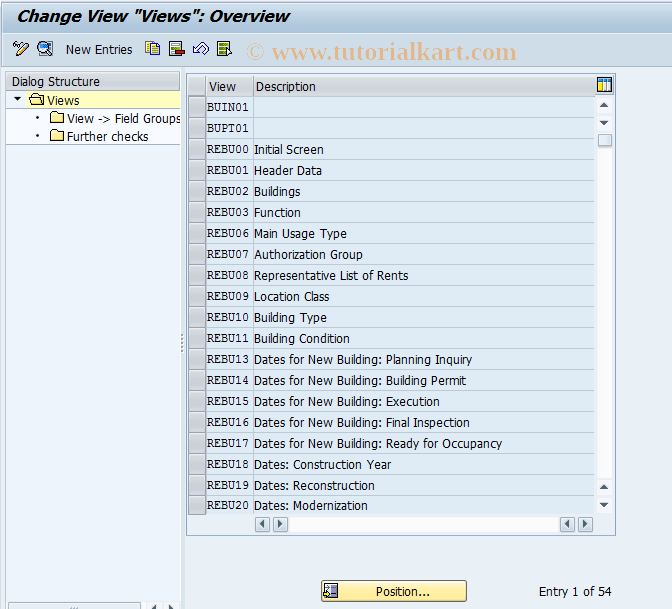The image size is (672, 609).
Task: Click 'Dates: Reconstruction' cell
Action: pyautogui.click(x=423, y=485)
